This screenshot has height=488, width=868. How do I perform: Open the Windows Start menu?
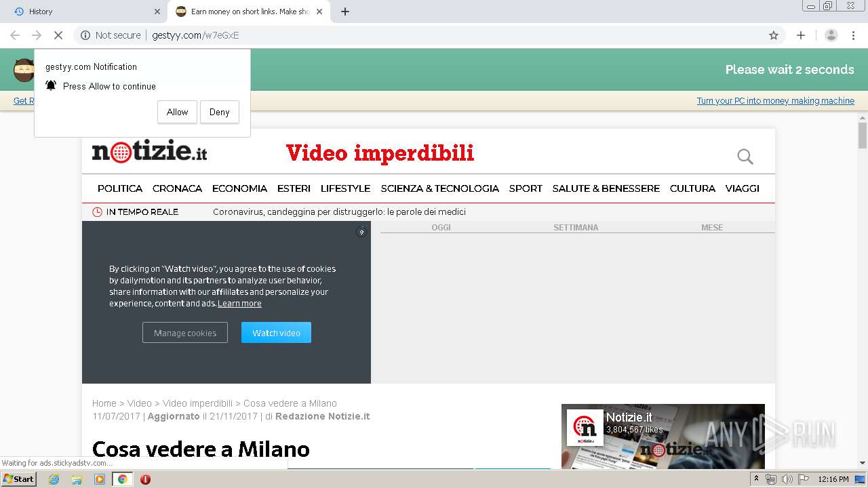[19, 479]
